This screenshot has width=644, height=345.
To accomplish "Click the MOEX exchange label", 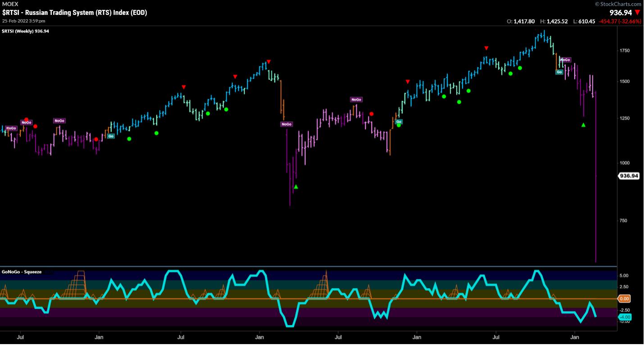I will 10,4.
